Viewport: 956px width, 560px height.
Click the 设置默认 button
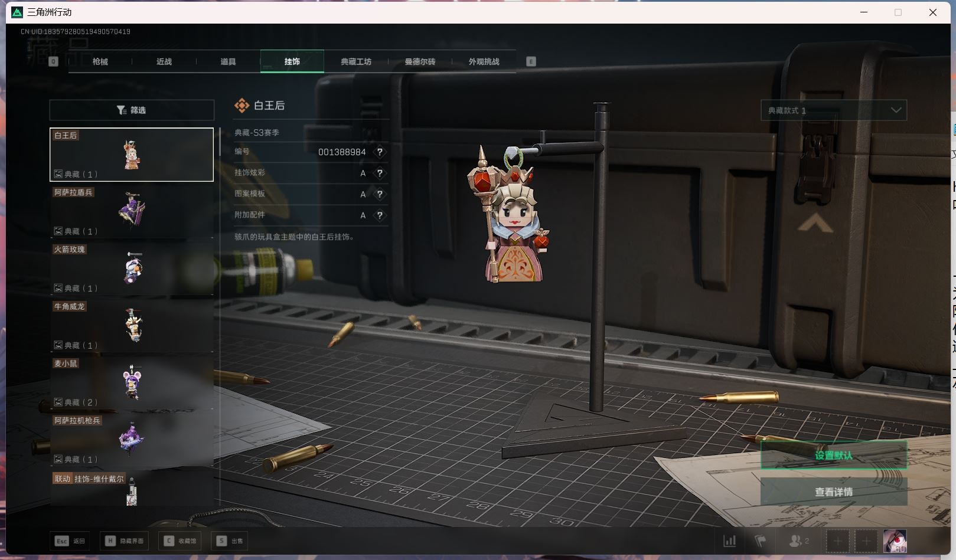click(x=833, y=455)
